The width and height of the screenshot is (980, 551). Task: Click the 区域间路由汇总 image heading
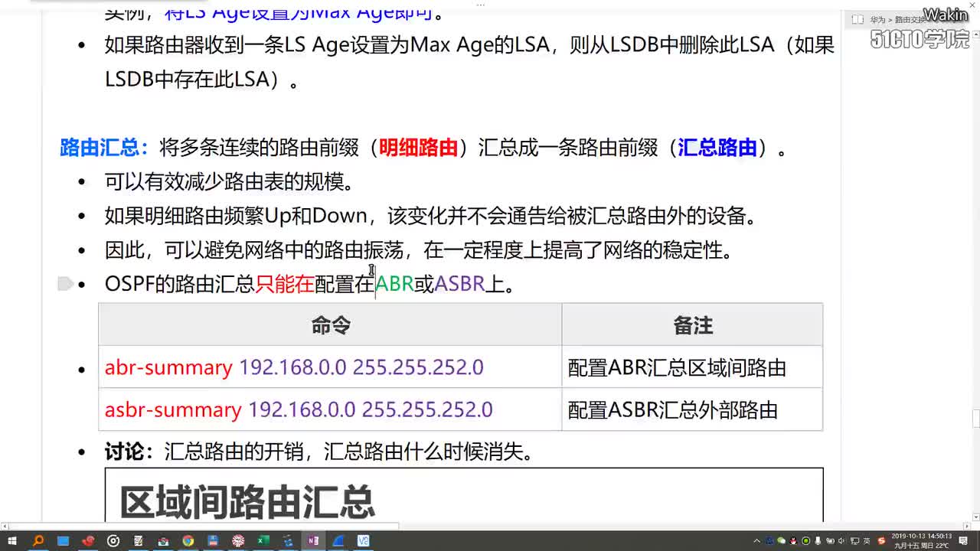tap(247, 502)
